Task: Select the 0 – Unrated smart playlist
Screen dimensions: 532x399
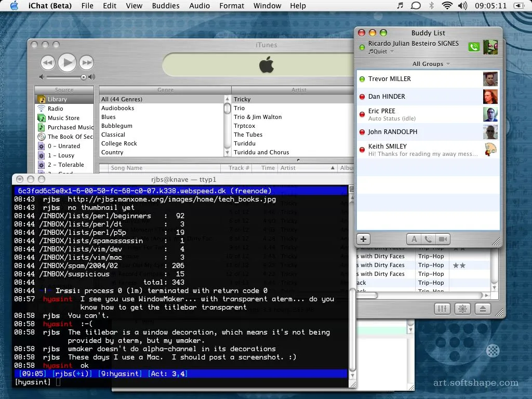Action: (64, 146)
